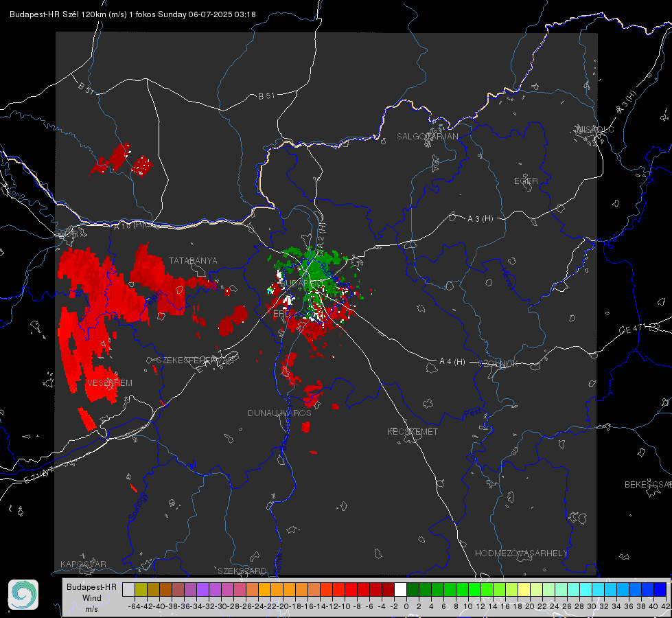Click the KECSKEMET city label
This screenshot has width=672, height=618.
pyautogui.click(x=413, y=431)
